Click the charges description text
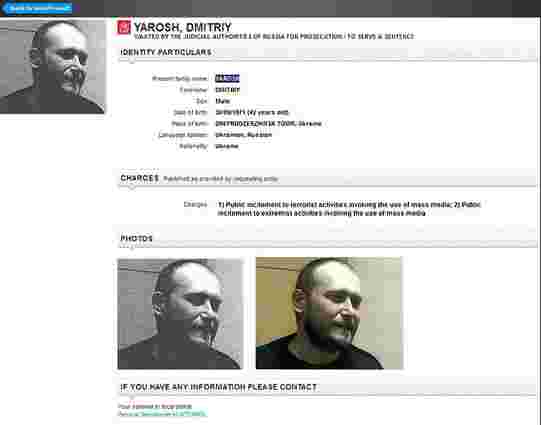The width and height of the screenshot is (541, 425). (349, 209)
